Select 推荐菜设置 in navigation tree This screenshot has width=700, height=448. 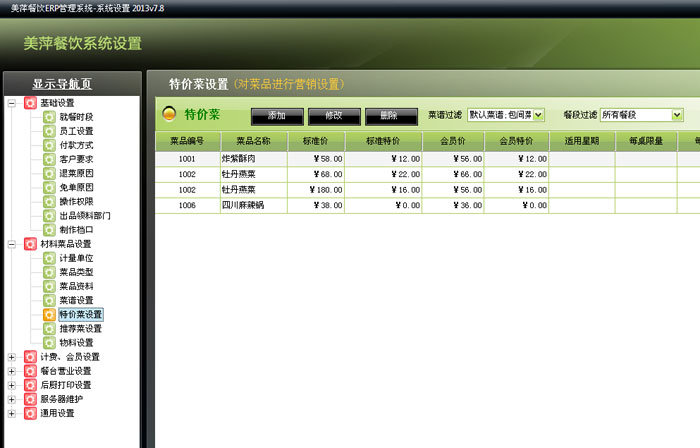(80, 328)
